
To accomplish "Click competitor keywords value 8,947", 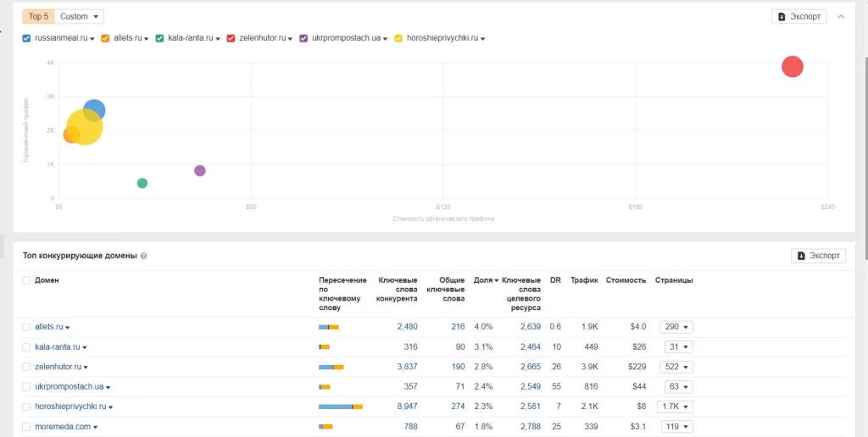I will coord(407,407).
